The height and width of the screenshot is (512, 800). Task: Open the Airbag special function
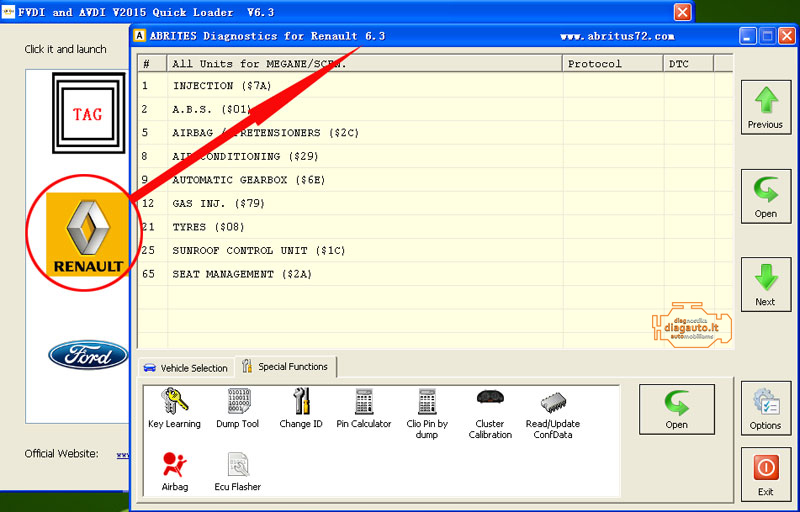coord(174,470)
